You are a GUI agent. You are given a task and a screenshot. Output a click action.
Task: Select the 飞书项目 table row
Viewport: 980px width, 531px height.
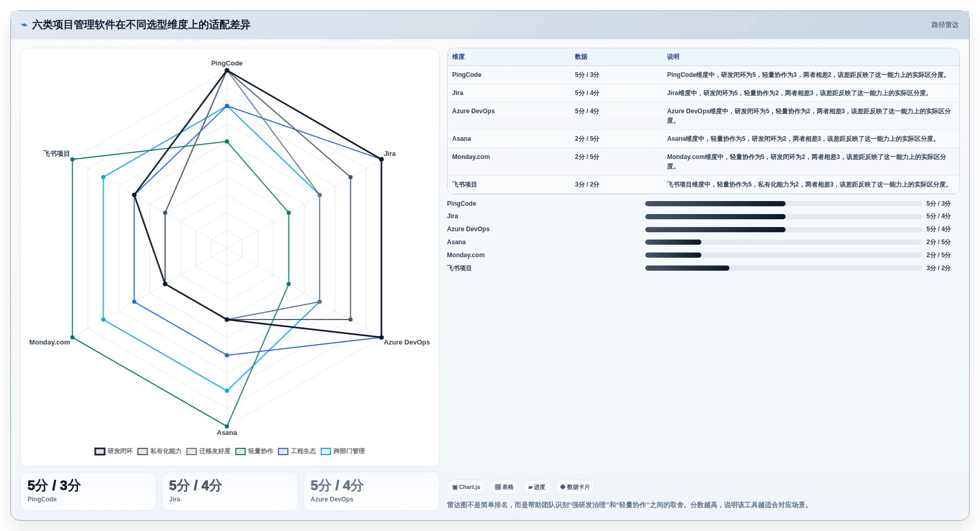tap(703, 184)
